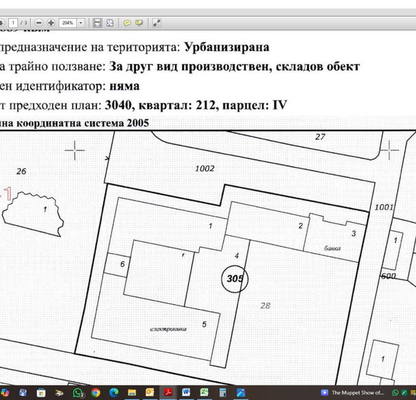Click the text 'Урбанизирана'
416x400 pixels.
pyautogui.click(x=227, y=47)
